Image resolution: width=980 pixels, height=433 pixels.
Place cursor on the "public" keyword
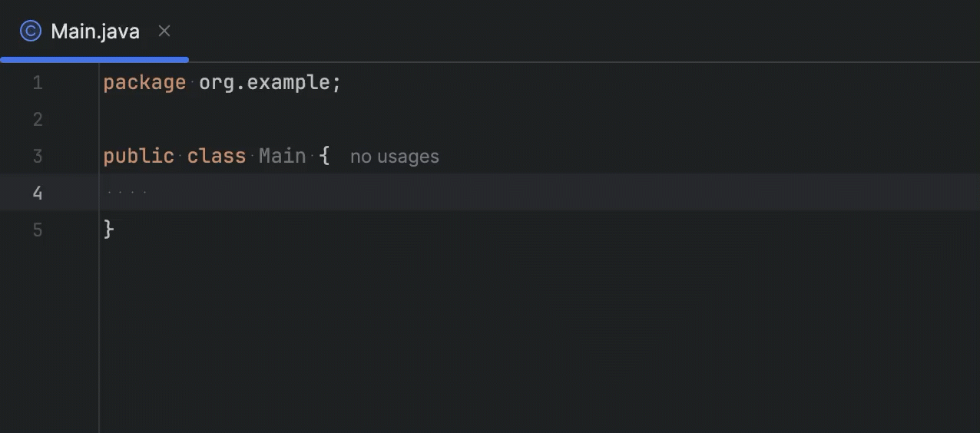138,157
